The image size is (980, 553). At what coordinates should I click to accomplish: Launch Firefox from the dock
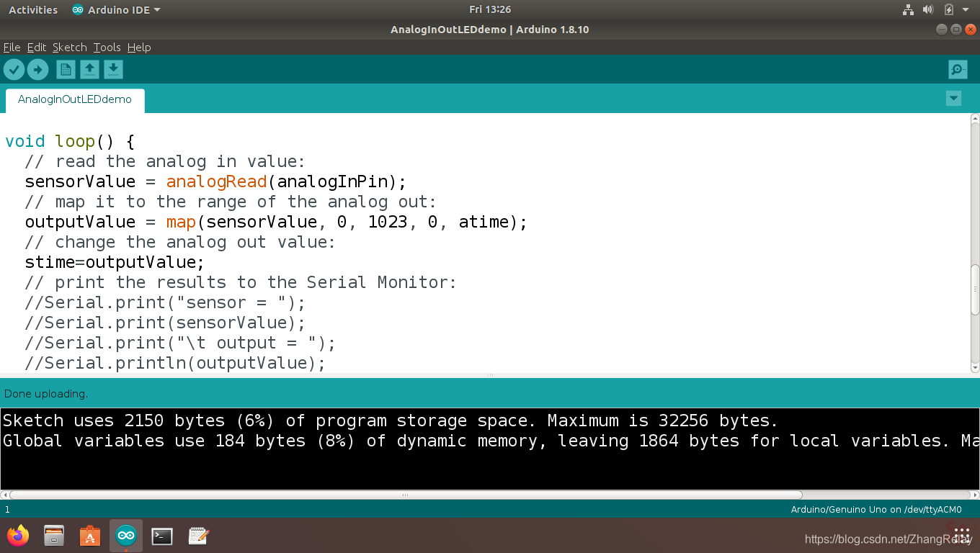18,536
